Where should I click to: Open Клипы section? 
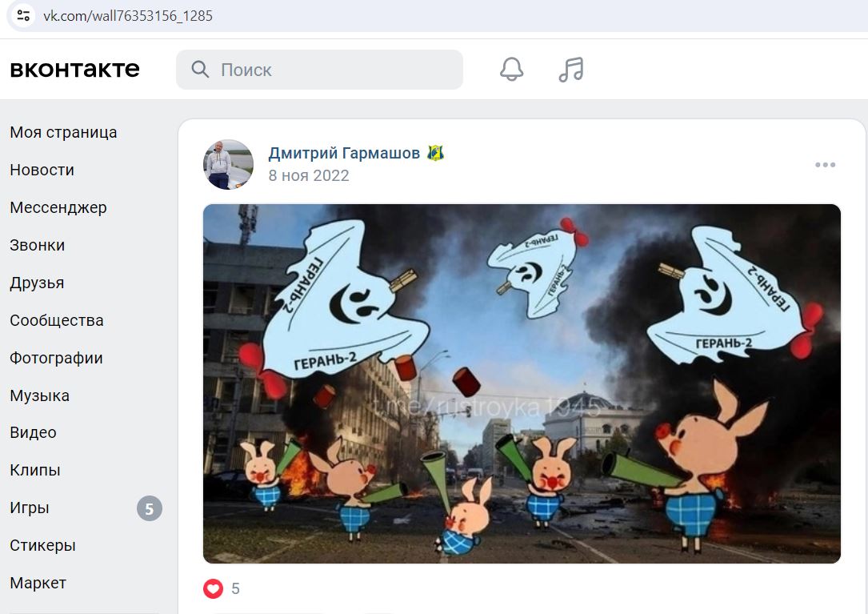[35, 470]
